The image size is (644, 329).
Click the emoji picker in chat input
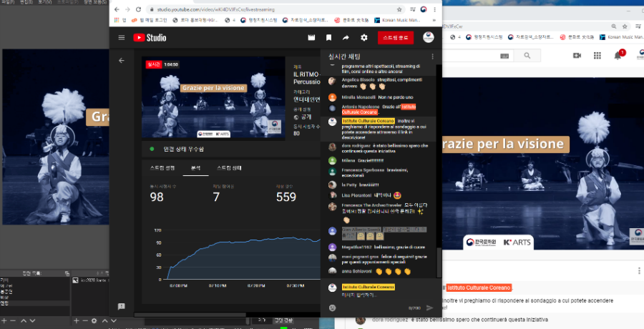tap(332, 308)
